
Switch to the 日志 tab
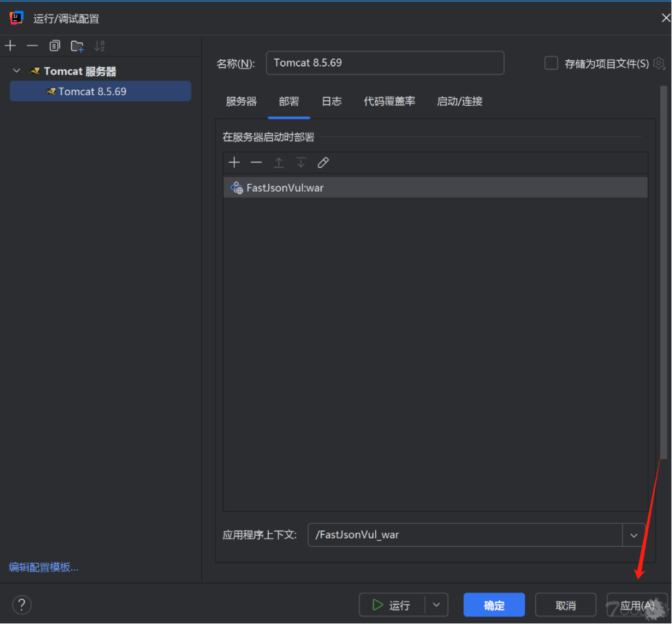(x=332, y=101)
